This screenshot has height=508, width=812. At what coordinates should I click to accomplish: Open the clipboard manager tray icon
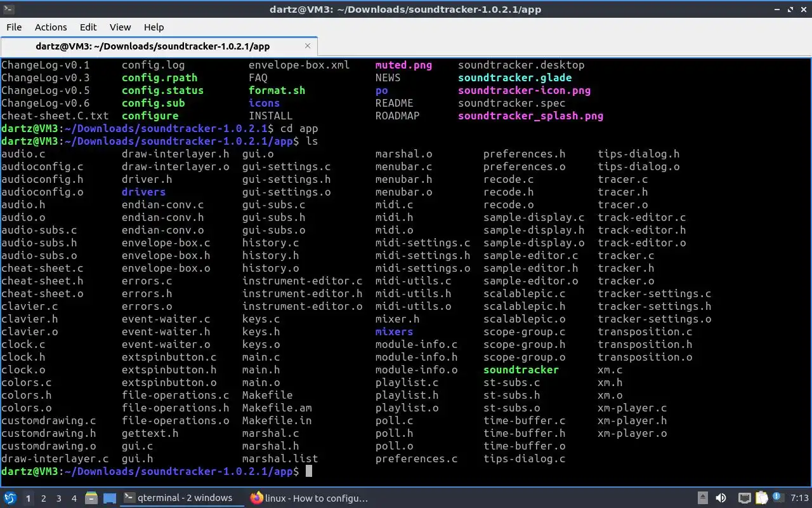761,498
